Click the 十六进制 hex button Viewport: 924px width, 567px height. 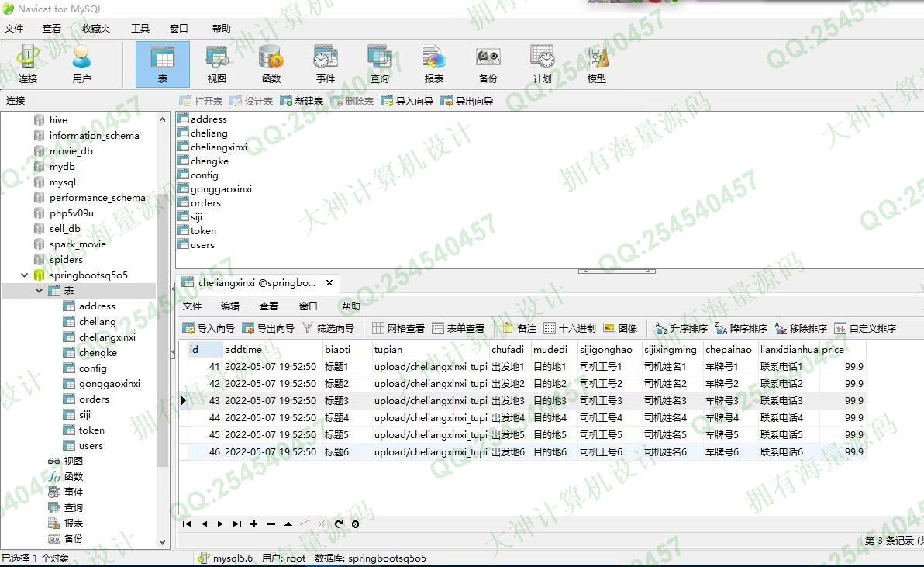[x=570, y=328]
